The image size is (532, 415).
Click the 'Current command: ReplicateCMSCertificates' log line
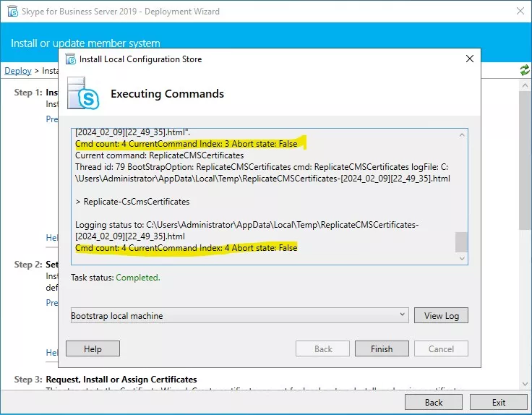tap(160, 155)
